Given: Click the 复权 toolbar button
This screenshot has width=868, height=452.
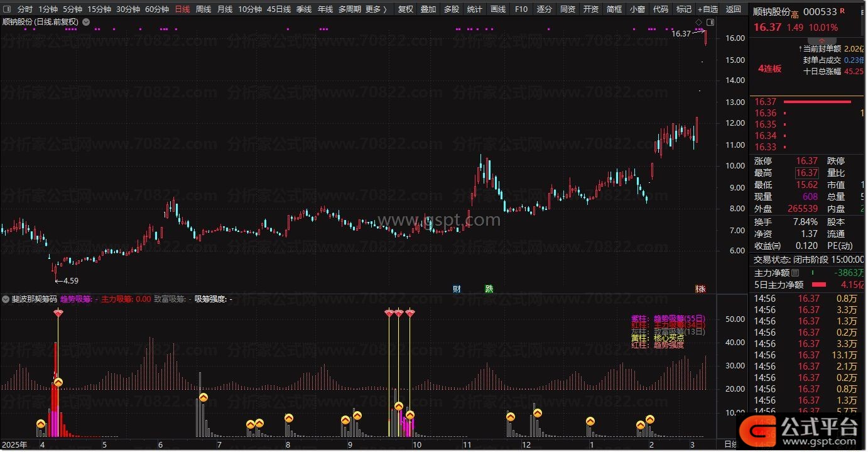Looking at the screenshot, I should 406,9.
